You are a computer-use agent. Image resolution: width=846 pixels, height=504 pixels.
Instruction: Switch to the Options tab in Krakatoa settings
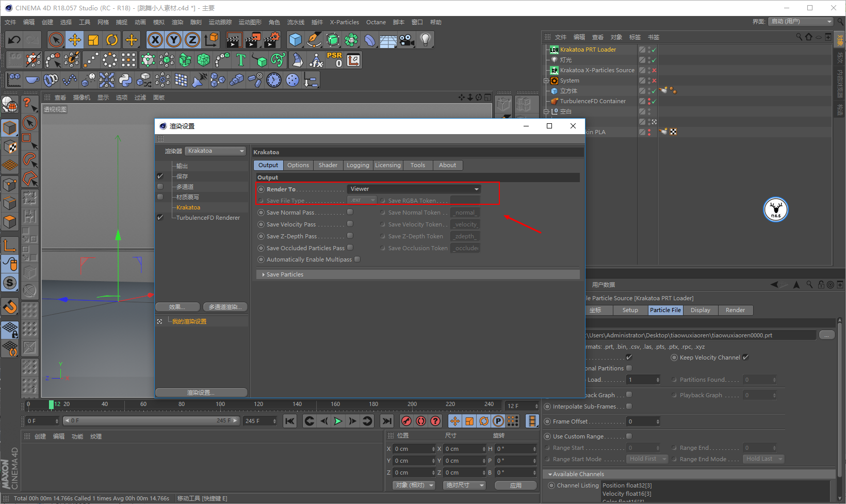[x=298, y=165]
